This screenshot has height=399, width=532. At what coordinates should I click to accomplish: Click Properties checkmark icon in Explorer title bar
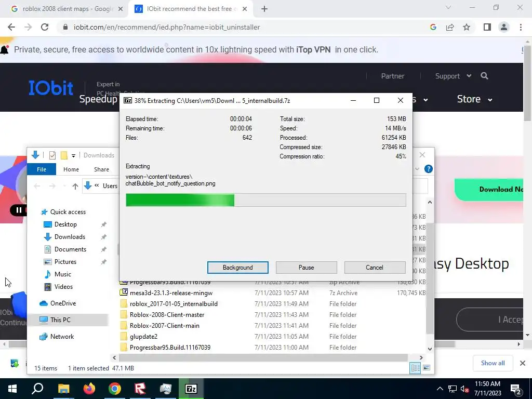(52, 155)
